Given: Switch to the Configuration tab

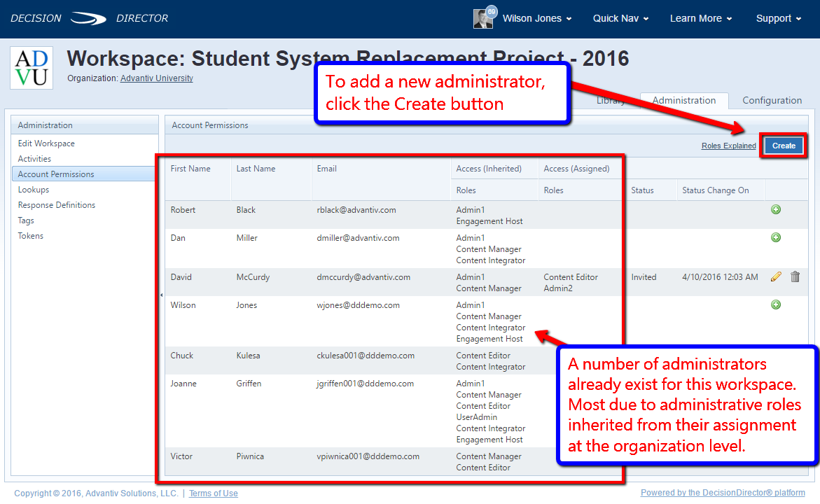Looking at the screenshot, I should tap(772, 100).
